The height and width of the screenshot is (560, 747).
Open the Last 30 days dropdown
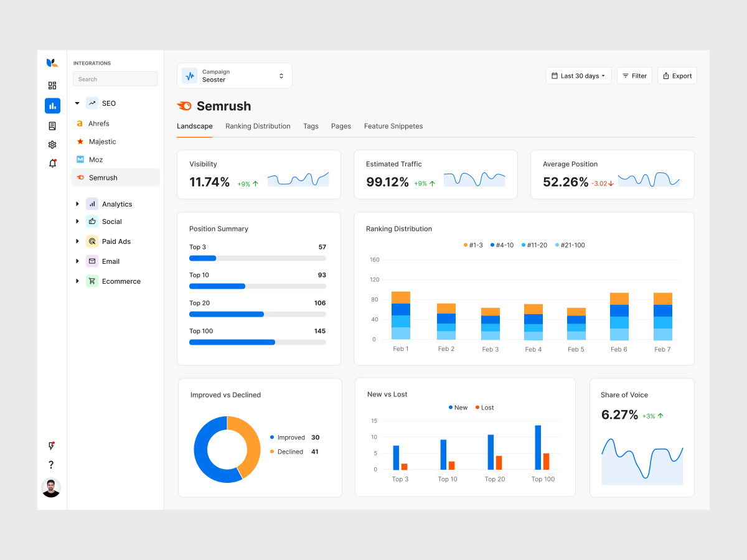tap(579, 76)
